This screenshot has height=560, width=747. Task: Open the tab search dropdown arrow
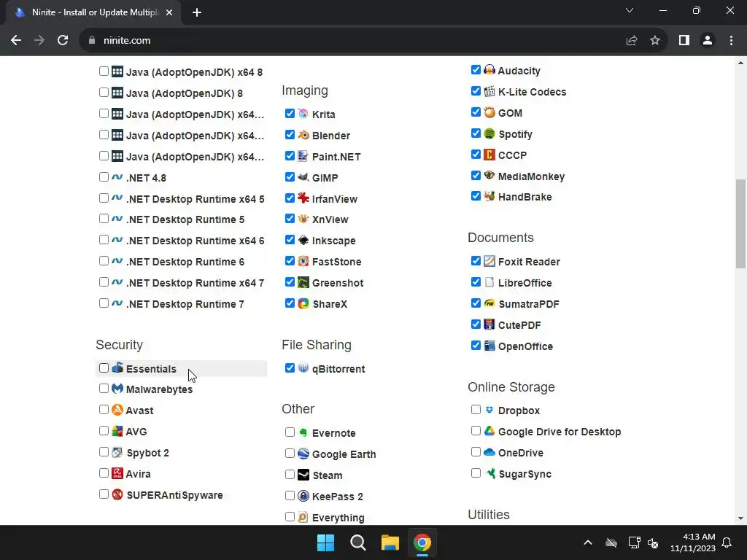(630, 10)
